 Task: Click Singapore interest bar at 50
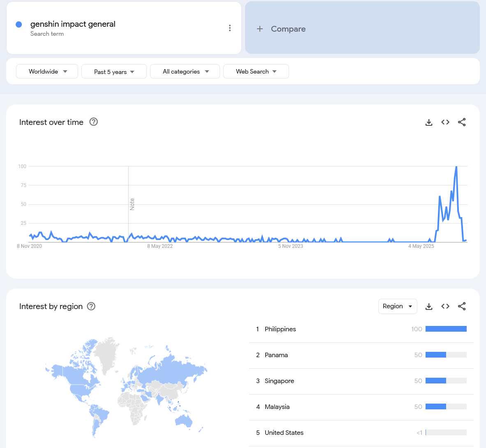tap(446, 381)
